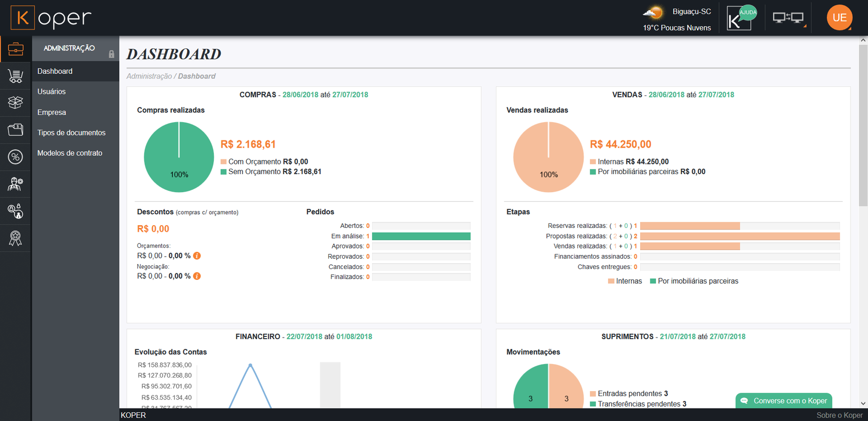The image size is (868, 421).
Task: Open the UE user avatar menu
Action: 839,18
